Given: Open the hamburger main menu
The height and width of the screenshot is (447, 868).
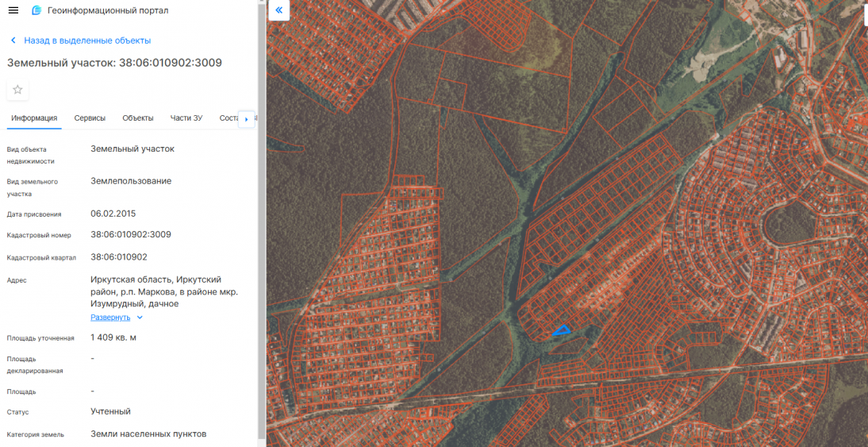Looking at the screenshot, I should pyautogui.click(x=13, y=10).
